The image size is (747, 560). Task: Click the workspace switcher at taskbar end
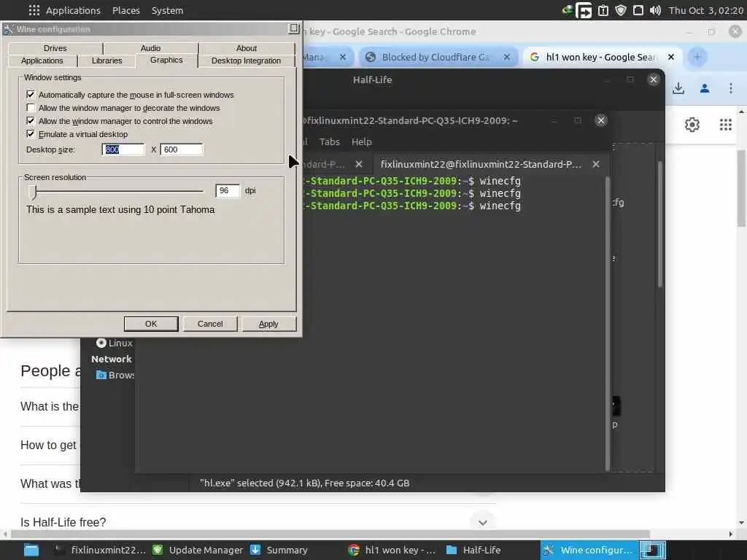point(652,550)
